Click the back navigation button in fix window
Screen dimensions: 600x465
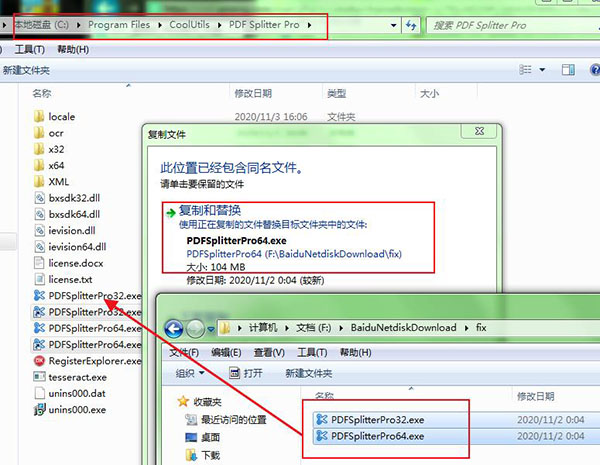click(174, 329)
